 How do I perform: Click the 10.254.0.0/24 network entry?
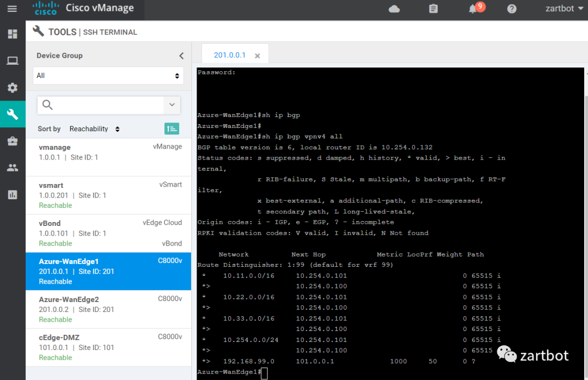tap(251, 340)
